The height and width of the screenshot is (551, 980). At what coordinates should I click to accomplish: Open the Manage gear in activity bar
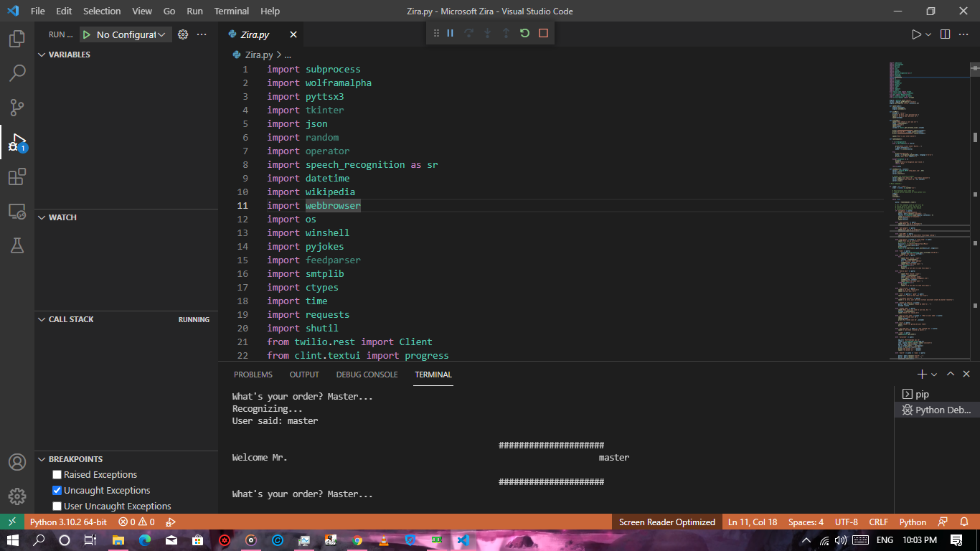17,496
